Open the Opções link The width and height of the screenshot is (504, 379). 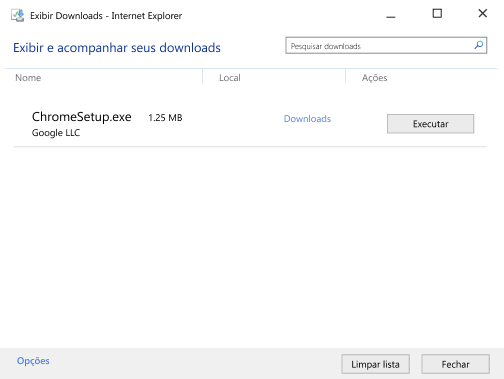point(33,361)
